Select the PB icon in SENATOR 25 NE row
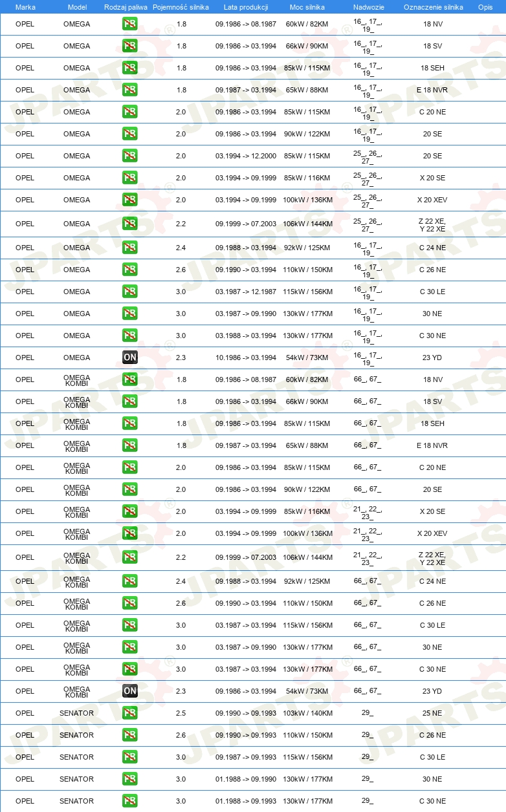This screenshot has height=812, width=506. (130, 713)
